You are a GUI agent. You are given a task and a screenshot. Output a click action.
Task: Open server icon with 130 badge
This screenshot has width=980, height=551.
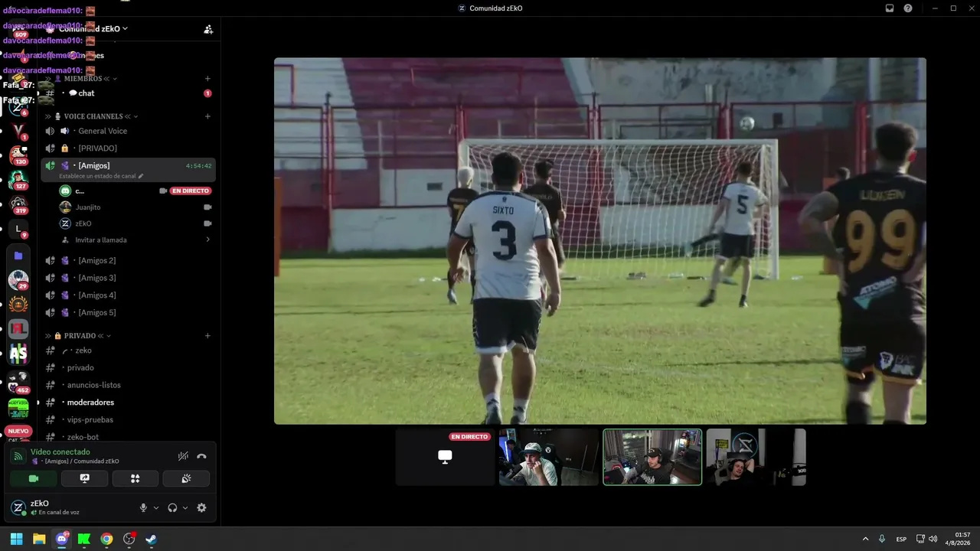[18, 155]
